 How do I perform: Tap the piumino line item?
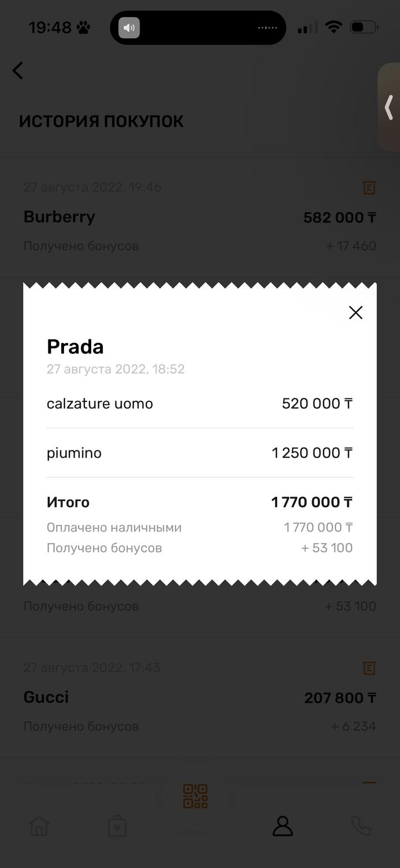(74, 453)
